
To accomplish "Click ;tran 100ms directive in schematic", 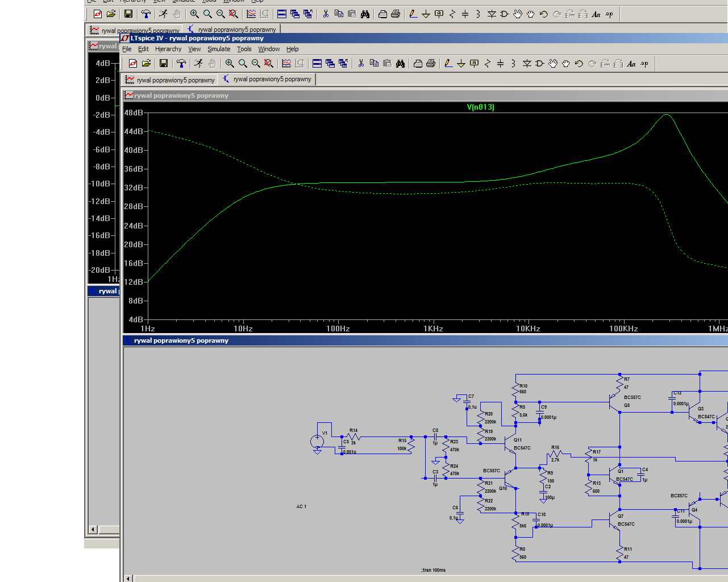I will tap(433, 570).
